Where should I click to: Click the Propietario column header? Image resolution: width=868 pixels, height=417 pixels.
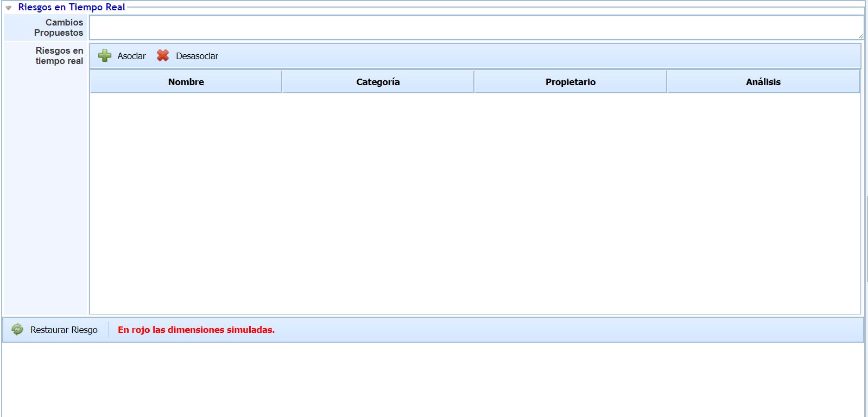click(x=570, y=82)
